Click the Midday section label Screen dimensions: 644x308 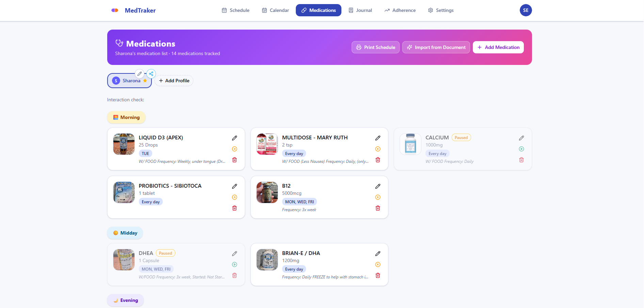pos(125,233)
